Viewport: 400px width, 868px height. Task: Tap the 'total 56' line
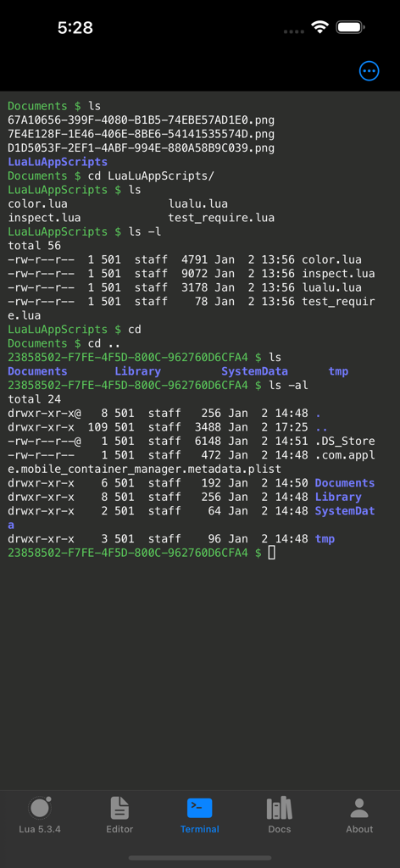[34, 245]
